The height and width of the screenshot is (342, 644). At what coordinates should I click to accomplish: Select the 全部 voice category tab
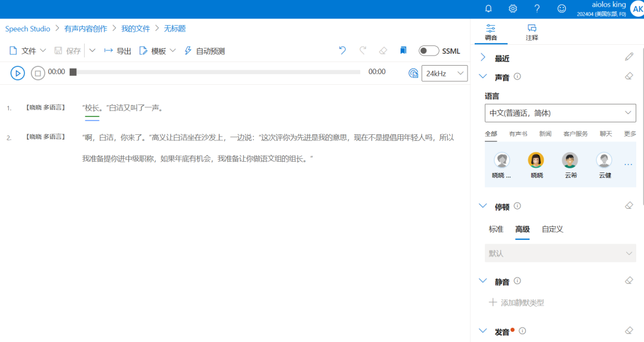491,134
